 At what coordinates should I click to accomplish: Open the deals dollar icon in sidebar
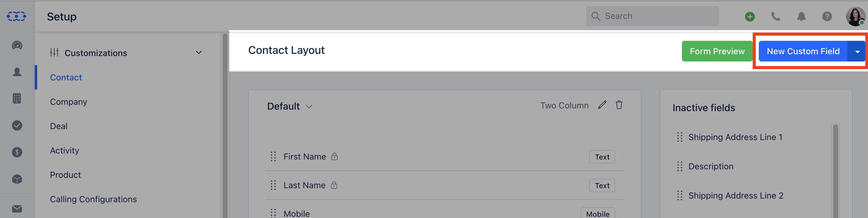point(17,152)
